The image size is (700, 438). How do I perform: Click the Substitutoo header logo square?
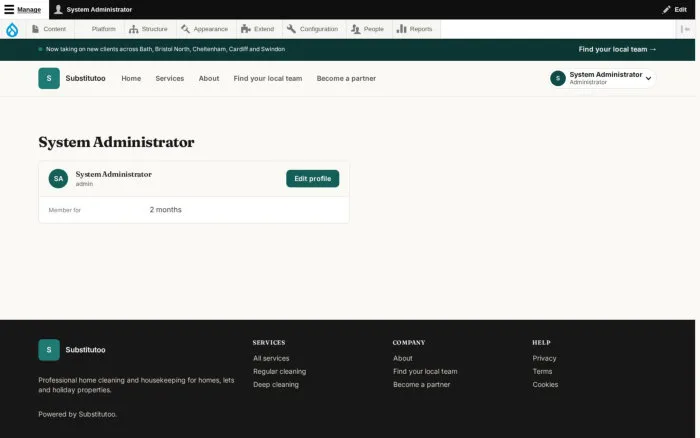(x=49, y=79)
